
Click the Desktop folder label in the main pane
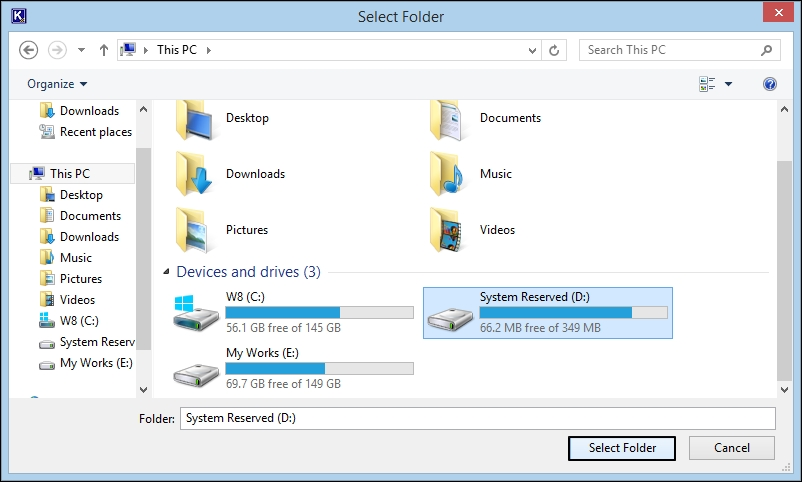(x=247, y=118)
